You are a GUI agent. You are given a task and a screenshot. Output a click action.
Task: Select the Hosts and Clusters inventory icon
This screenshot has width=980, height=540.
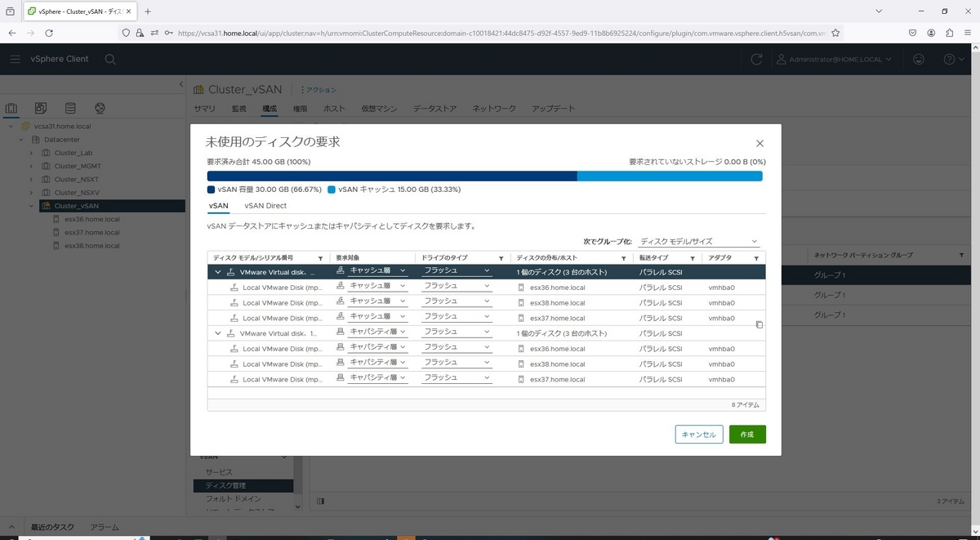coord(11,108)
